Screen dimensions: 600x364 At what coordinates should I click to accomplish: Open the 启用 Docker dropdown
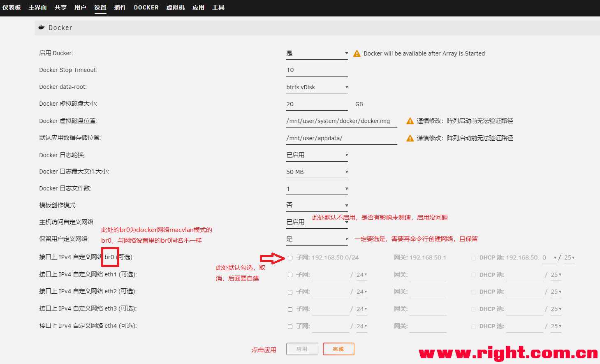[317, 53]
